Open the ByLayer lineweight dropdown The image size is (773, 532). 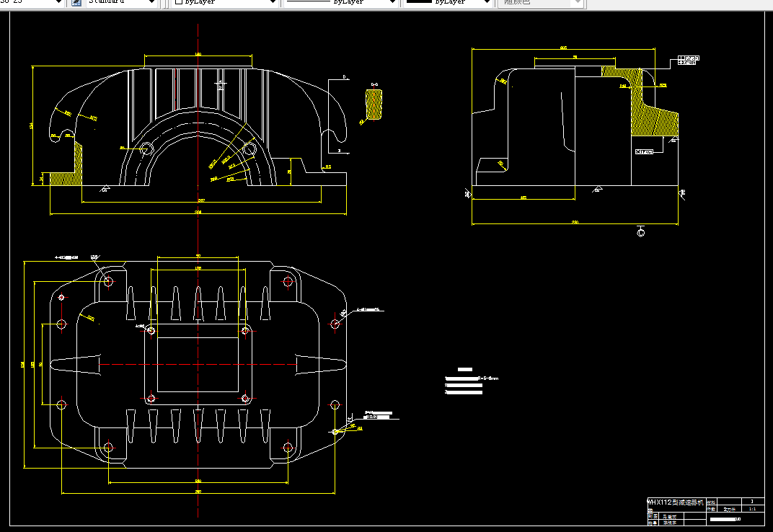click(x=448, y=2)
